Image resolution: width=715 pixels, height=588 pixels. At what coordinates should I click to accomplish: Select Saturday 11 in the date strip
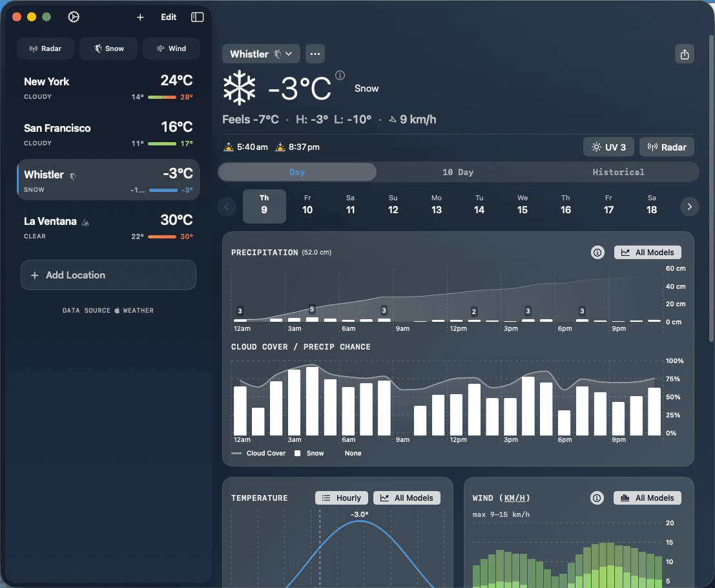[350, 205]
